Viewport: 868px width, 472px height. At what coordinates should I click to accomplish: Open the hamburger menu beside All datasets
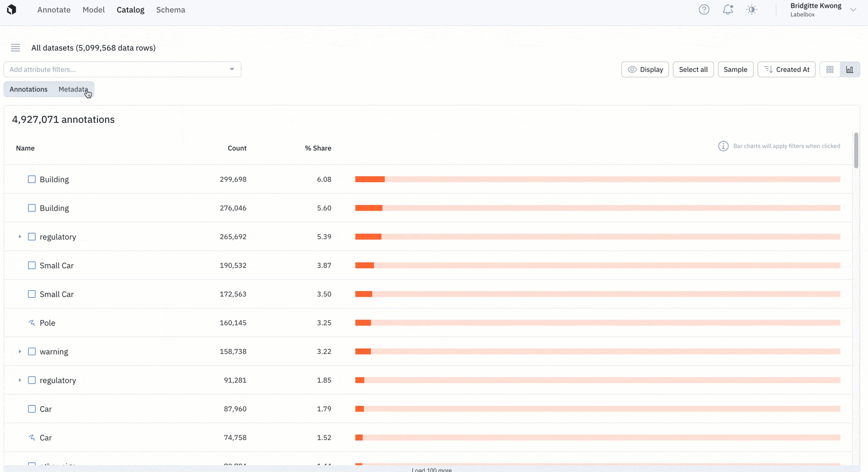[15, 48]
